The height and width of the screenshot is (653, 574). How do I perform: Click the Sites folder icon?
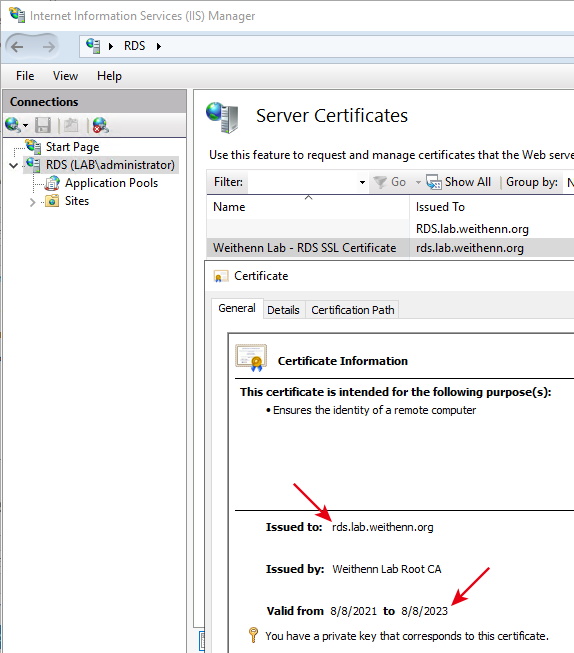(52, 201)
